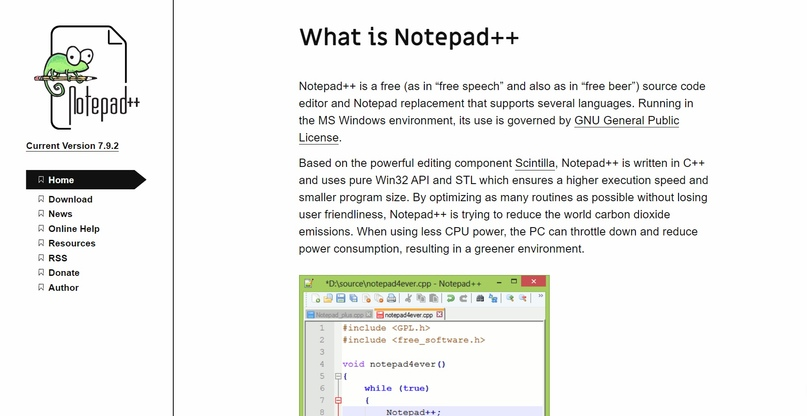The width and height of the screenshot is (807, 416).
Task: Open the RSS sidebar link
Action: (x=58, y=258)
